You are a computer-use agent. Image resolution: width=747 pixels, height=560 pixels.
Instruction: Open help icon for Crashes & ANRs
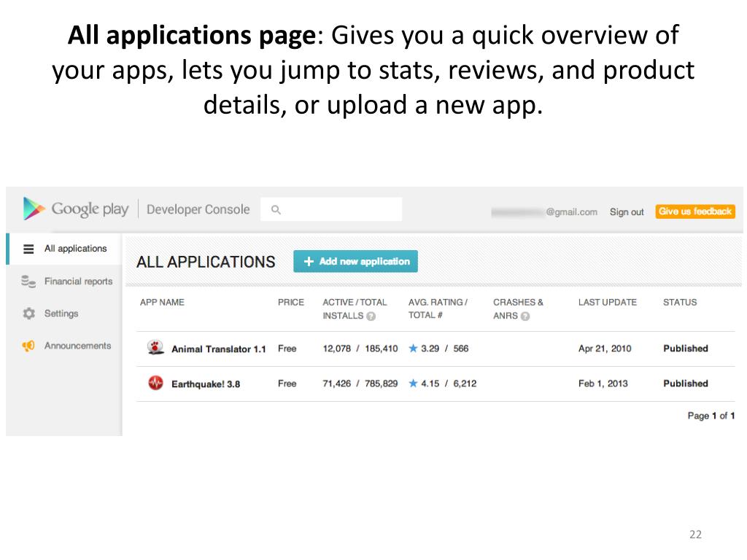[525, 316]
